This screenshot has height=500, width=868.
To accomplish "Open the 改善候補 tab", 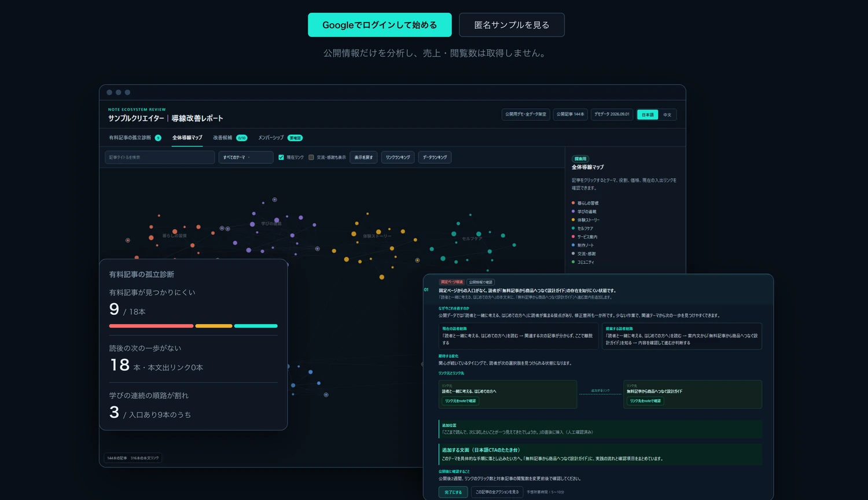I will click(x=230, y=138).
